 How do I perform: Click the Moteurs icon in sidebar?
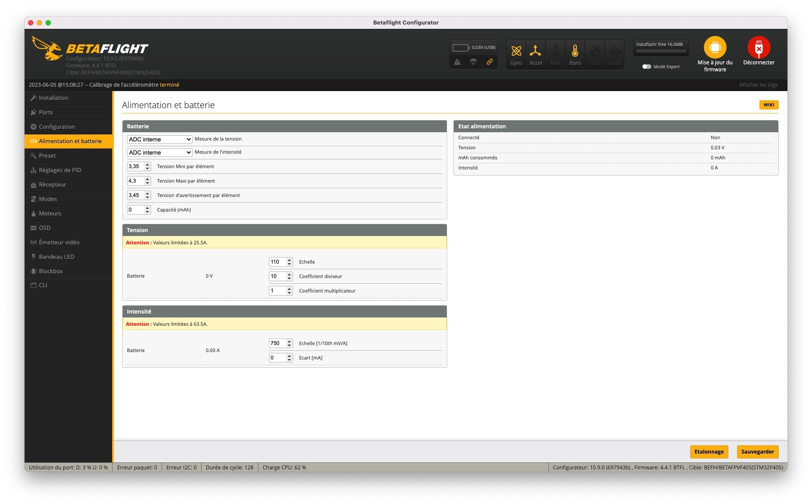pyautogui.click(x=33, y=213)
